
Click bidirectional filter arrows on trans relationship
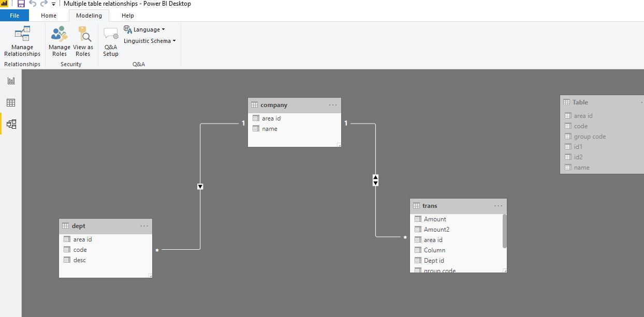pos(375,180)
